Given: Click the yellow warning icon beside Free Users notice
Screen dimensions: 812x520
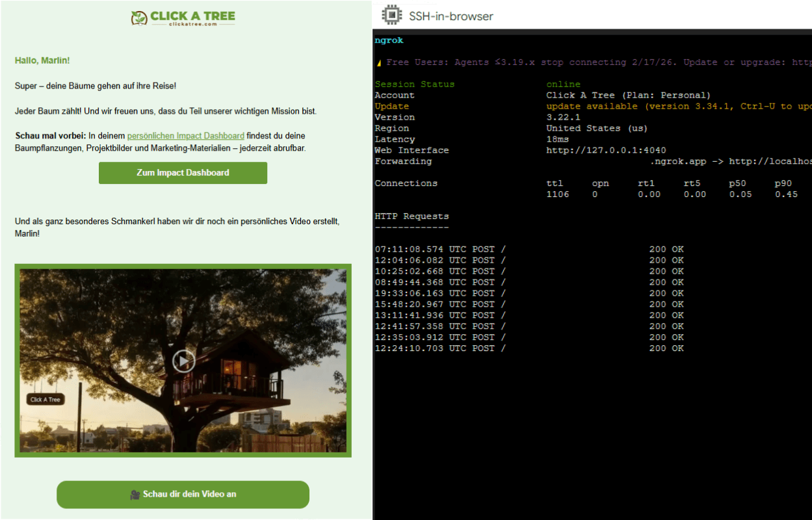Looking at the screenshot, I should [378, 63].
